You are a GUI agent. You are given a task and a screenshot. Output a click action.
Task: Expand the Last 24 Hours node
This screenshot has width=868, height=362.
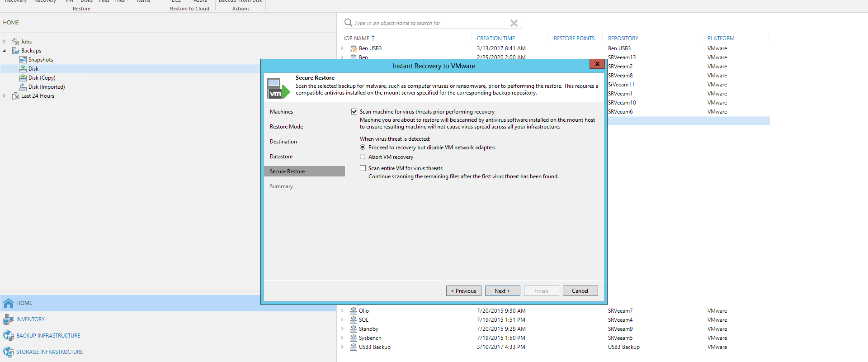coord(5,96)
